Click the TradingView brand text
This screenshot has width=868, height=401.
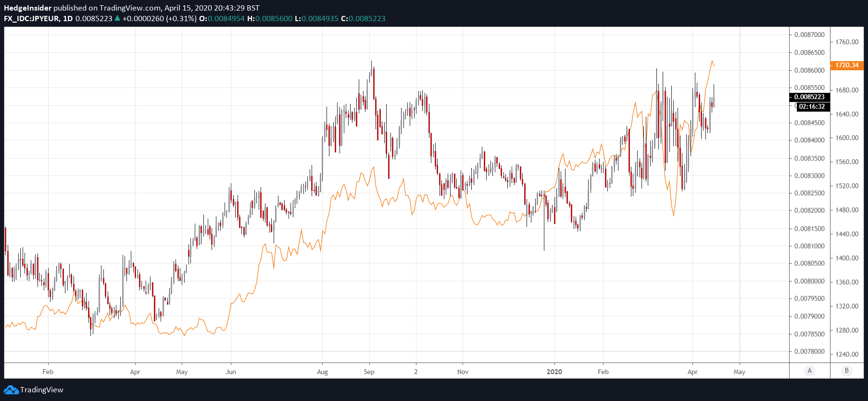(42, 390)
